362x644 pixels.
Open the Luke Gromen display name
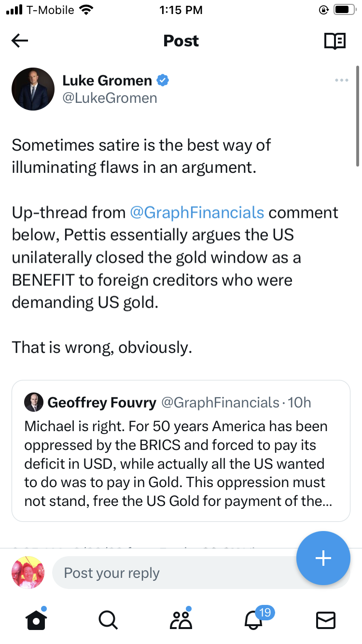[107, 80]
